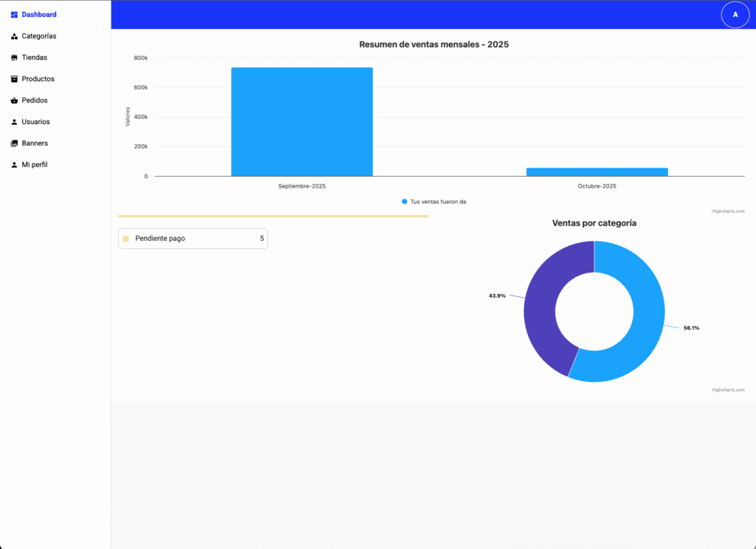
Task: Select the Septiembre-2025 sales bar
Action: tap(301, 122)
